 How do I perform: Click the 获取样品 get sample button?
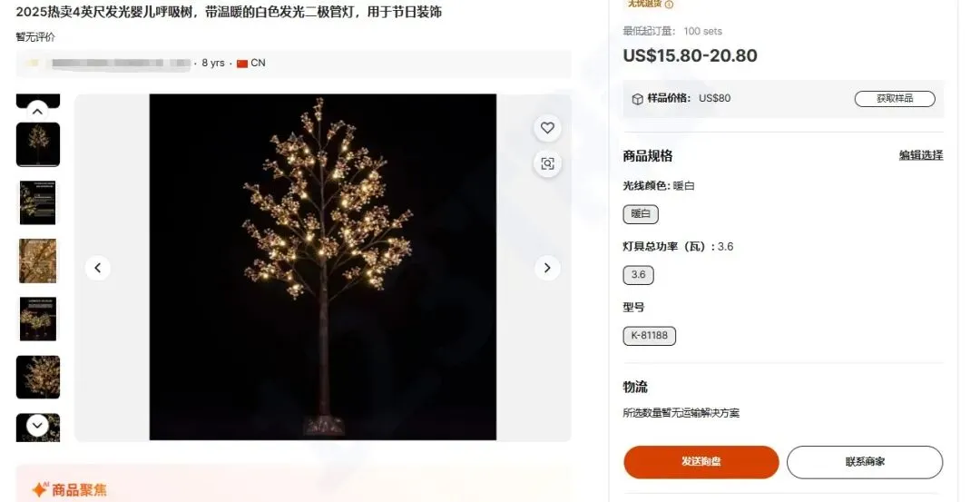click(x=895, y=99)
